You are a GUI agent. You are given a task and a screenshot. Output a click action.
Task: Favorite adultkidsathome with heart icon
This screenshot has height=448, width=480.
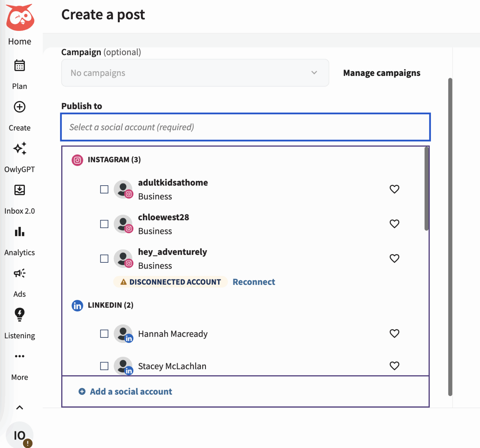(394, 189)
